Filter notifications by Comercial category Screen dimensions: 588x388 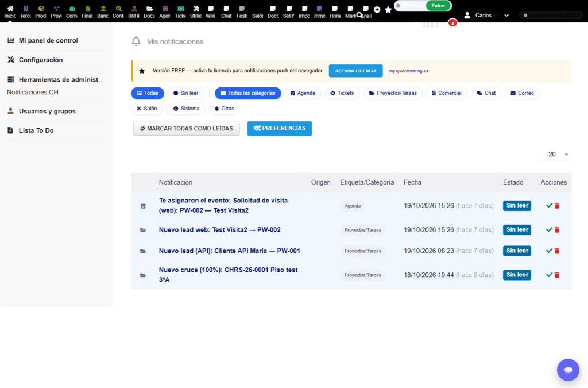447,93
